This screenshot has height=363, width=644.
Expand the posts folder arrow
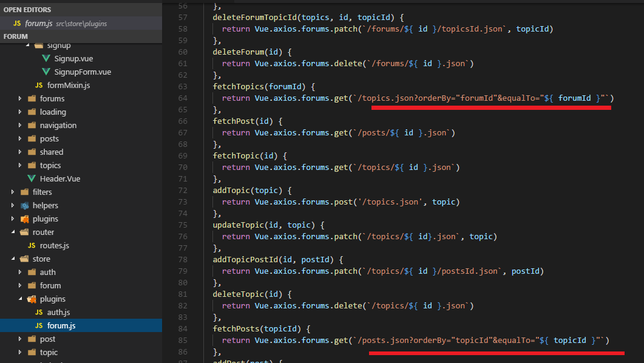point(19,139)
